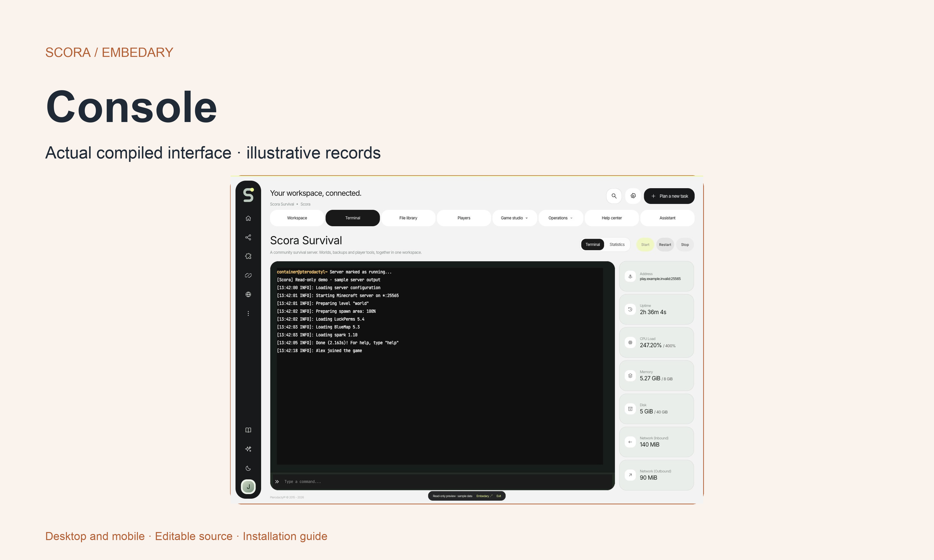Click the Network Outbound arrow icon
Viewport: 934px width, 560px height.
click(x=630, y=475)
